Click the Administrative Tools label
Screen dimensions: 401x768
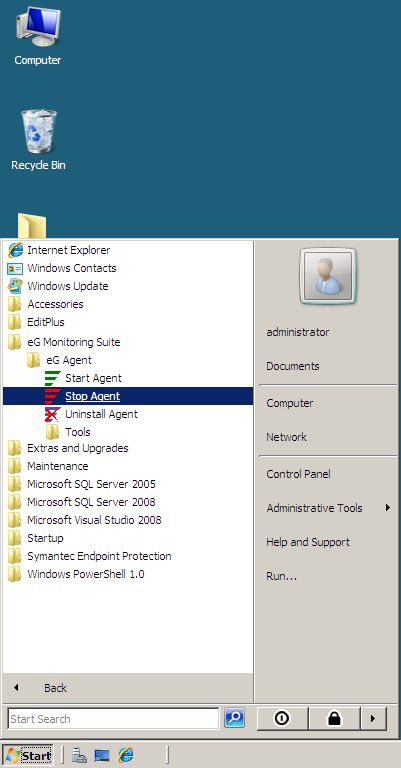tap(314, 508)
